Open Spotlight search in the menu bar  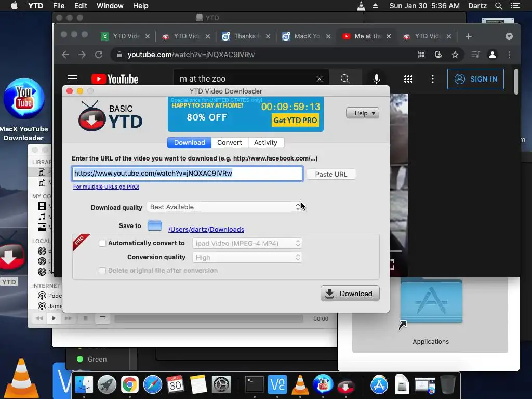(x=498, y=6)
